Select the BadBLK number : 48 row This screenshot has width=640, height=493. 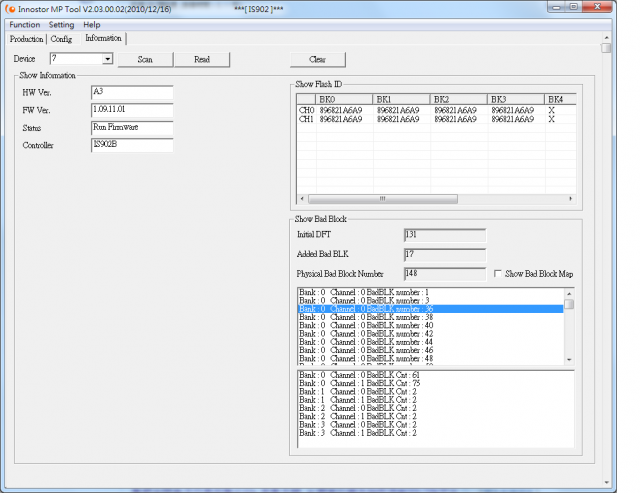431,358
